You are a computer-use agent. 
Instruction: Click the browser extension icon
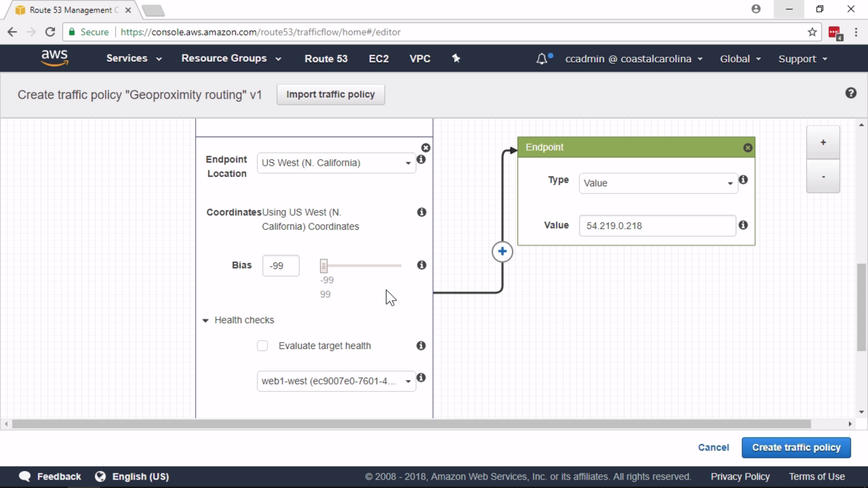(835, 33)
